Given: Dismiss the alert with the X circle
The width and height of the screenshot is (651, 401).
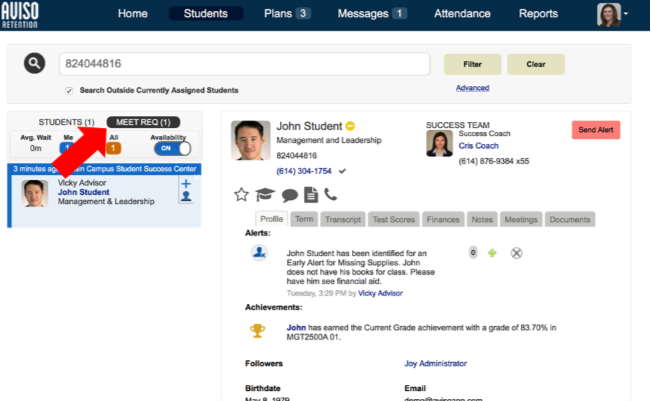Looking at the screenshot, I should coord(516,253).
